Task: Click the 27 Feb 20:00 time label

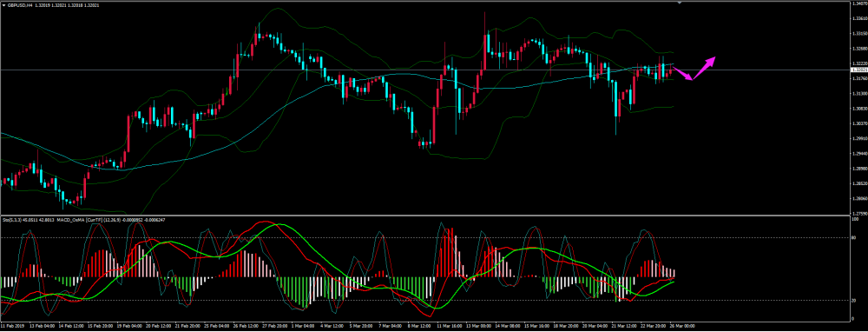Action: (x=273, y=326)
